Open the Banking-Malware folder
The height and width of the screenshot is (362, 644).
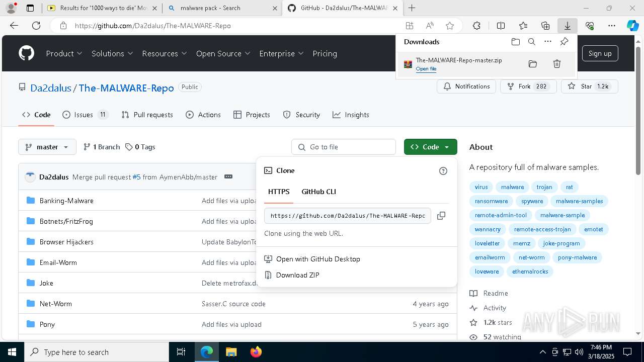tap(66, 201)
